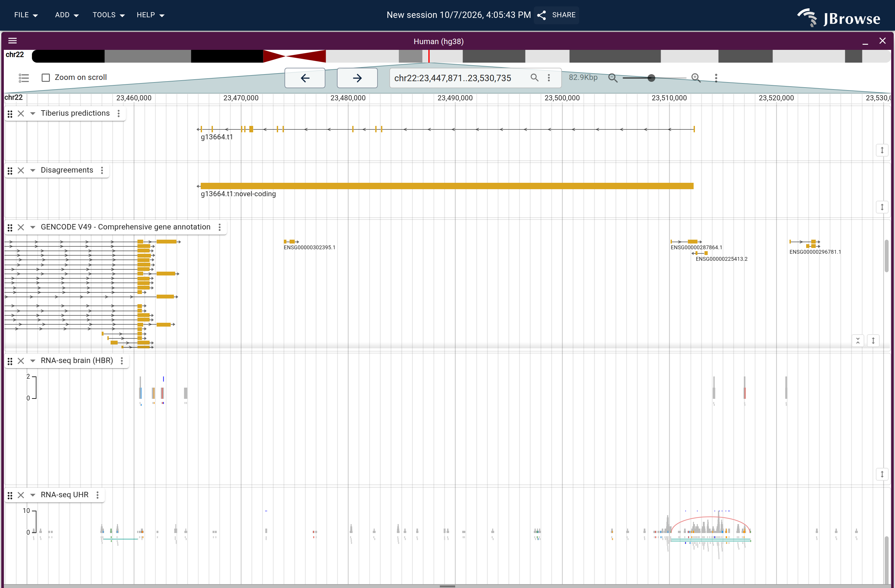Click the share icon next to session name

click(x=541, y=15)
